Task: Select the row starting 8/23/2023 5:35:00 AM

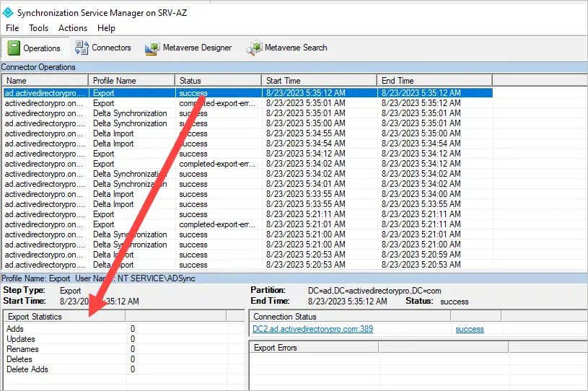Action: [x=247, y=123]
